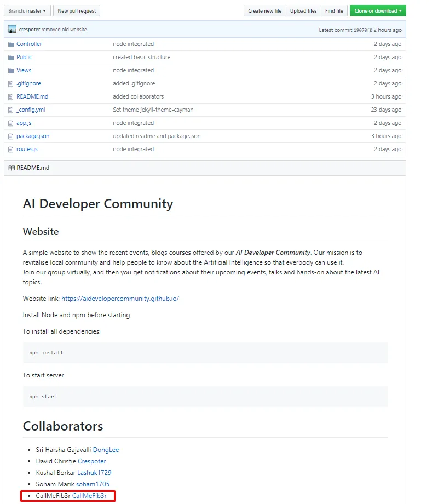Open 'added collaborators' commit message
Image resolution: width=438 pixels, height=504 pixels.
pos(138,96)
